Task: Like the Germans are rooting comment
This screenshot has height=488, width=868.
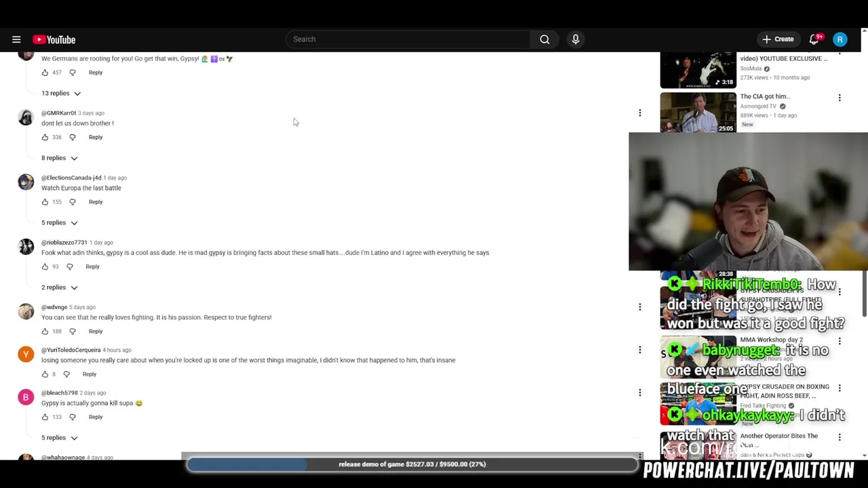Action: point(45,73)
